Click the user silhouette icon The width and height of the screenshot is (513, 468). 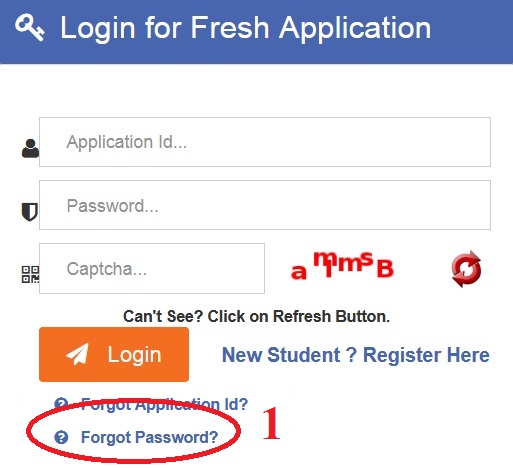(30, 148)
